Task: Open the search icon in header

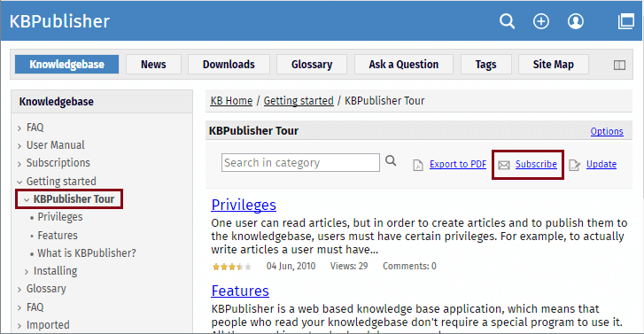Action: (x=507, y=21)
